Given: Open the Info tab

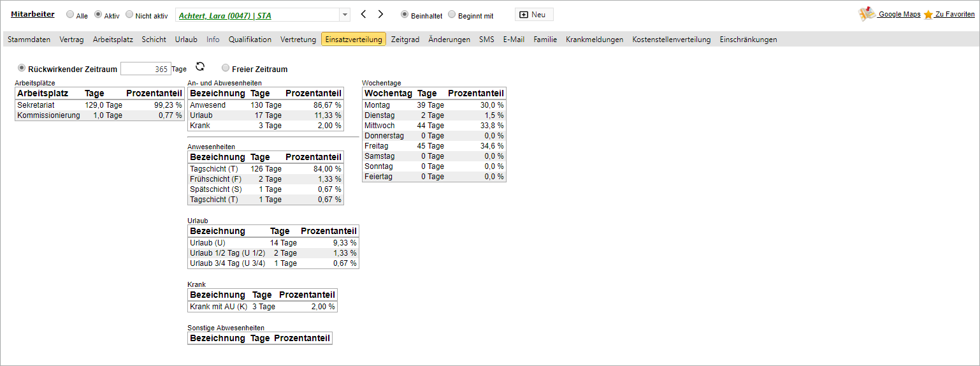Looking at the screenshot, I should click(213, 40).
